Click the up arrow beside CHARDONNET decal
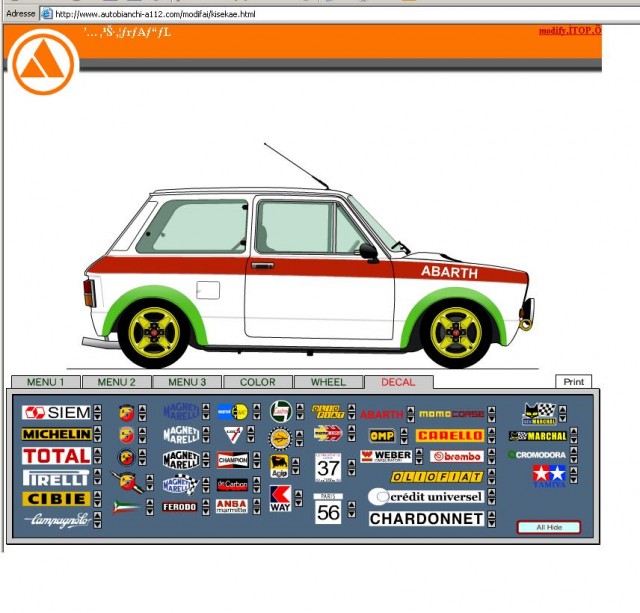 [491, 515]
